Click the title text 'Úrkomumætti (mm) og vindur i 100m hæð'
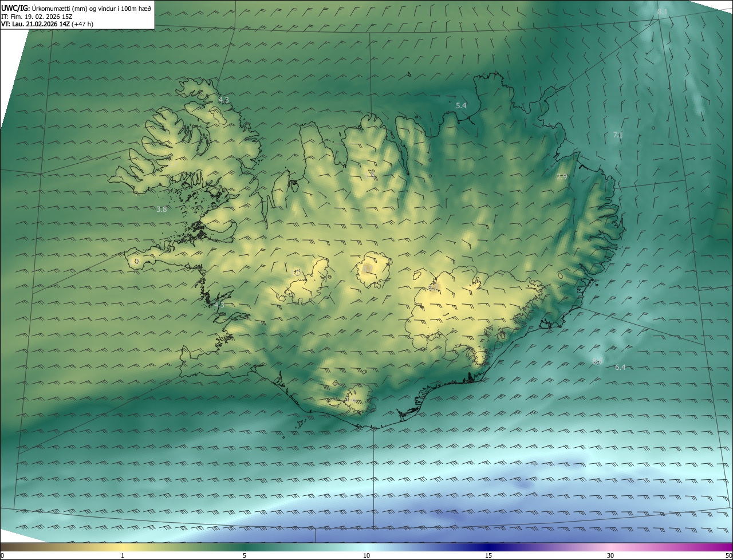Viewport: 733px width, 560px height. [x=92, y=8]
